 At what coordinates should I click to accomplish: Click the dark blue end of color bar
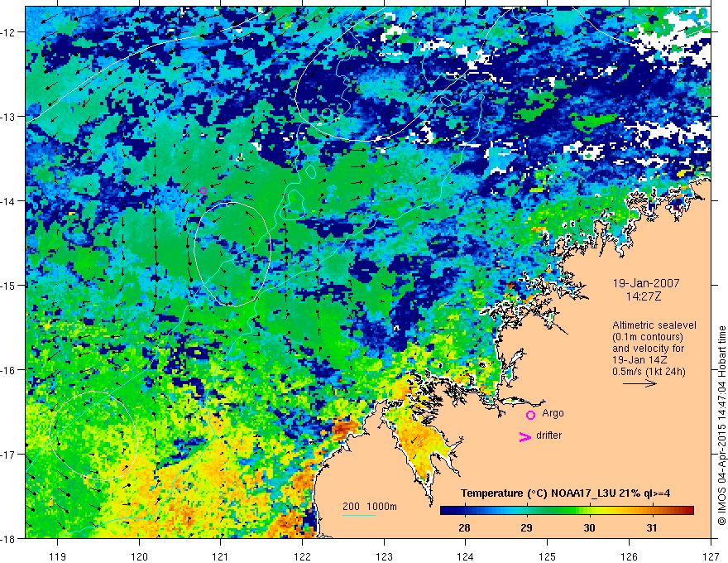click(445, 511)
